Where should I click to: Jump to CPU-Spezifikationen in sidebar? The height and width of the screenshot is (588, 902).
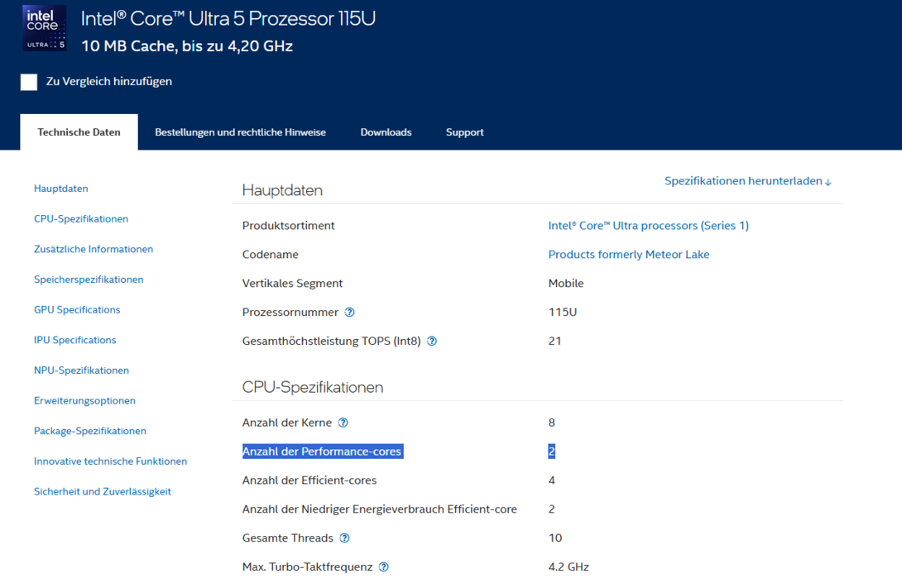81,219
